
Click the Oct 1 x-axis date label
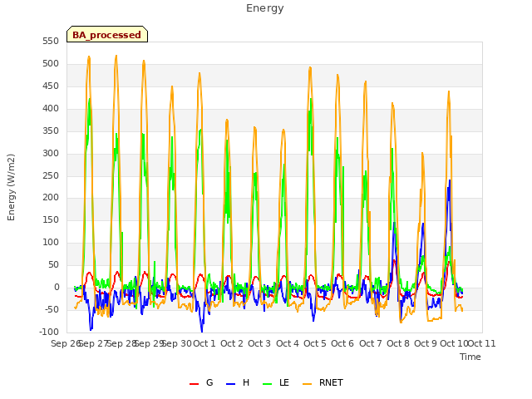coord(204,343)
